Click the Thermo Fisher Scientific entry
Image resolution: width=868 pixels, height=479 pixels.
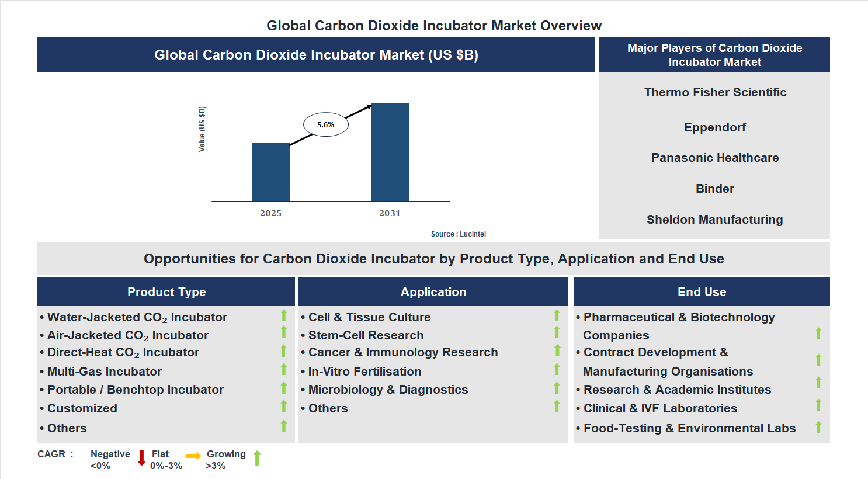click(715, 92)
